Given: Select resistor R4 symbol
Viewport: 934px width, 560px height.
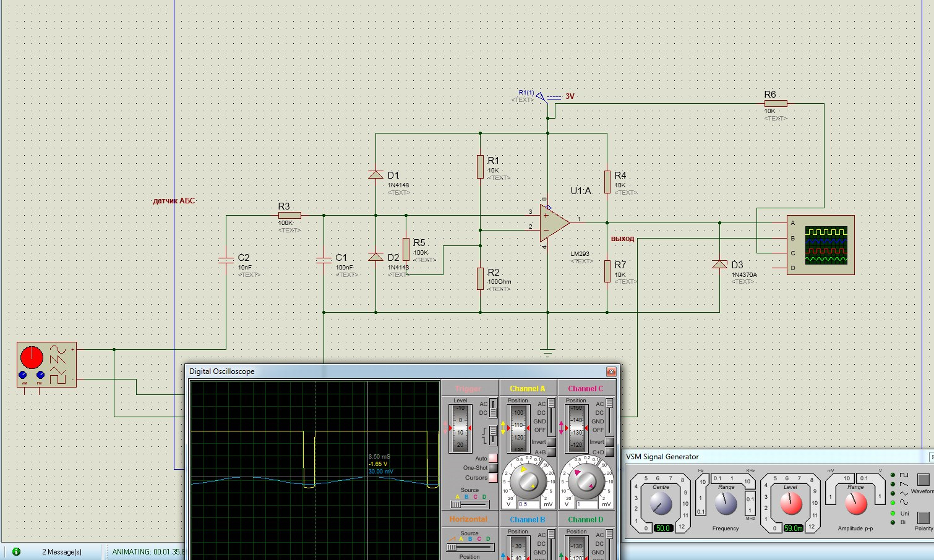Looking at the screenshot, I should pyautogui.click(x=607, y=182).
